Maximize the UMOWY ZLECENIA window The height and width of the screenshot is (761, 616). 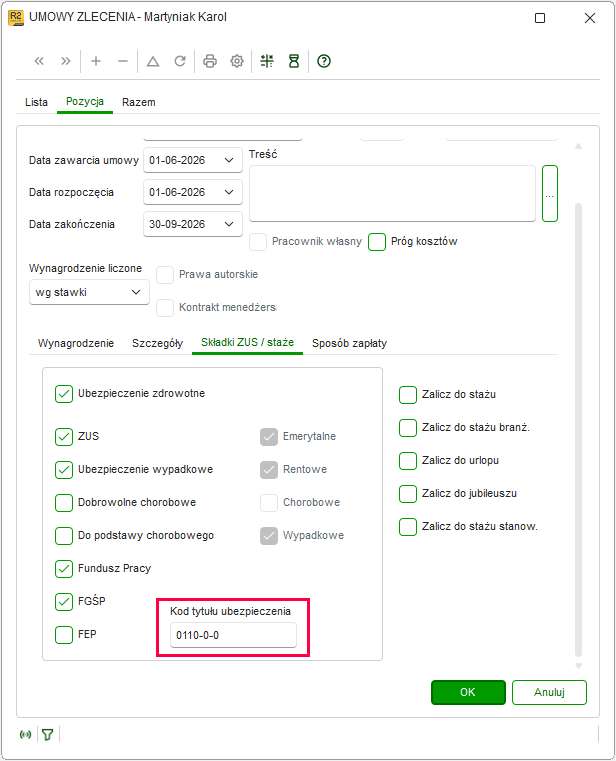(x=540, y=18)
